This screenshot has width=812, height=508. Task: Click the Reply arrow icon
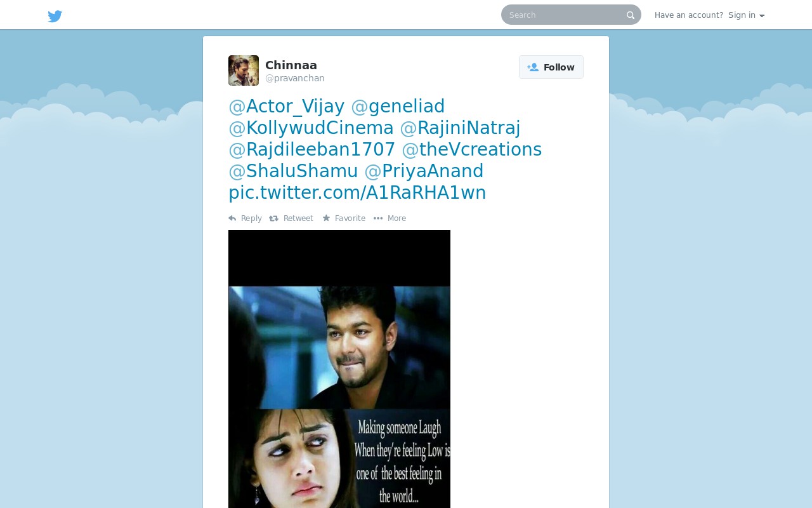[x=232, y=218]
